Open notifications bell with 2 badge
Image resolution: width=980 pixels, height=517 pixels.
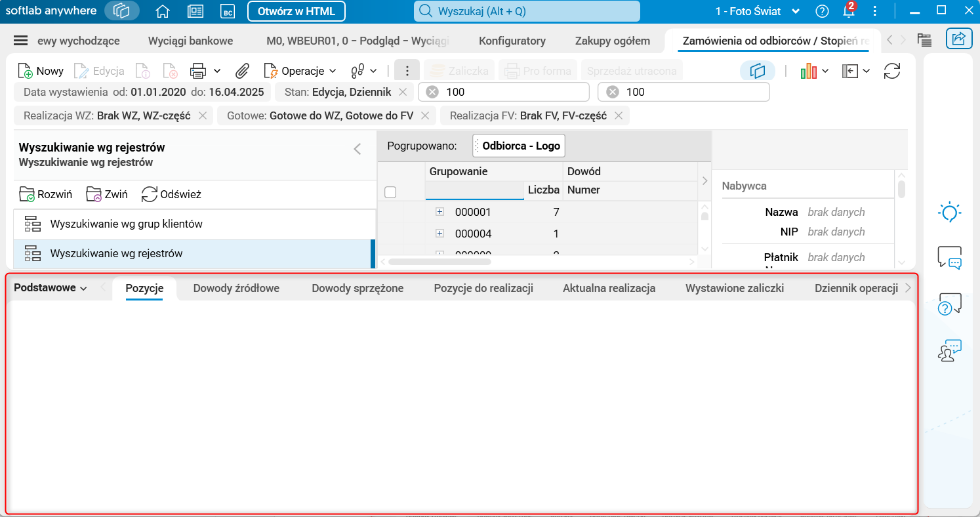point(849,11)
